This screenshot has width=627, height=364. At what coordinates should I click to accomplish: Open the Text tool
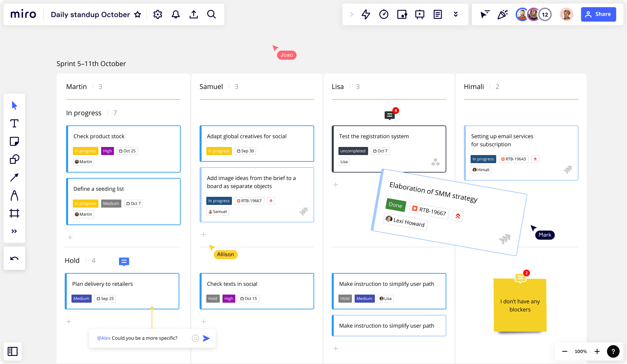click(14, 124)
